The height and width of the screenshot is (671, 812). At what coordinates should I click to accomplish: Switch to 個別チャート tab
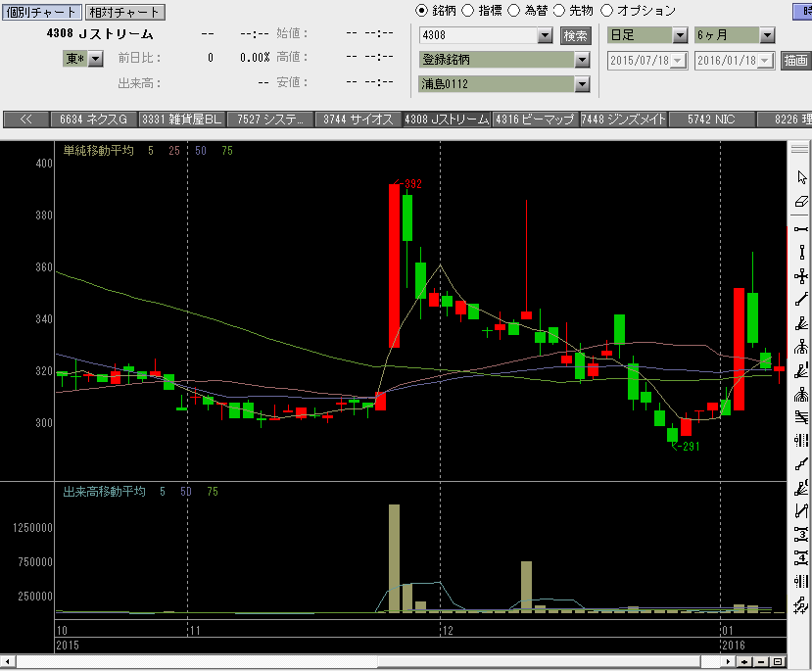(x=41, y=12)
